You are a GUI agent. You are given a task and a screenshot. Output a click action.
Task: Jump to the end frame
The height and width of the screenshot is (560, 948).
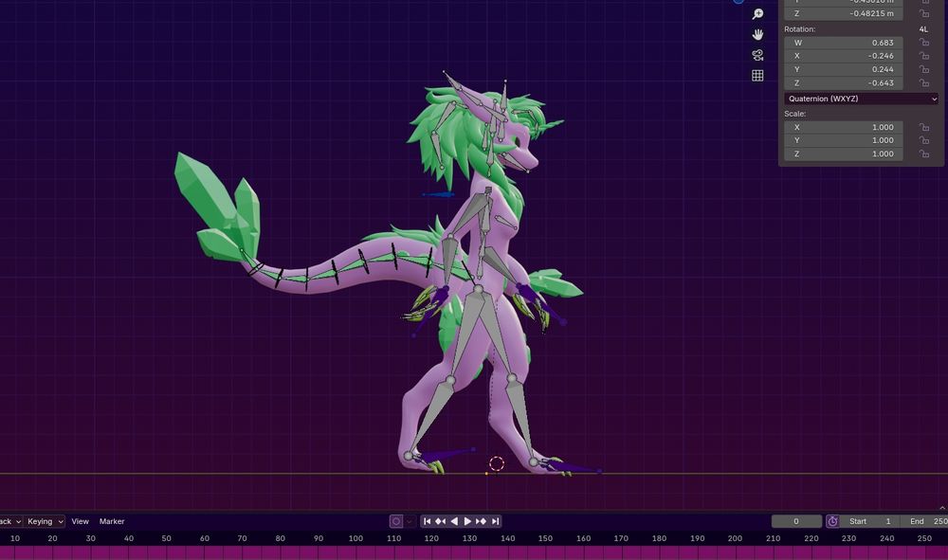click(x=495, y=521)
